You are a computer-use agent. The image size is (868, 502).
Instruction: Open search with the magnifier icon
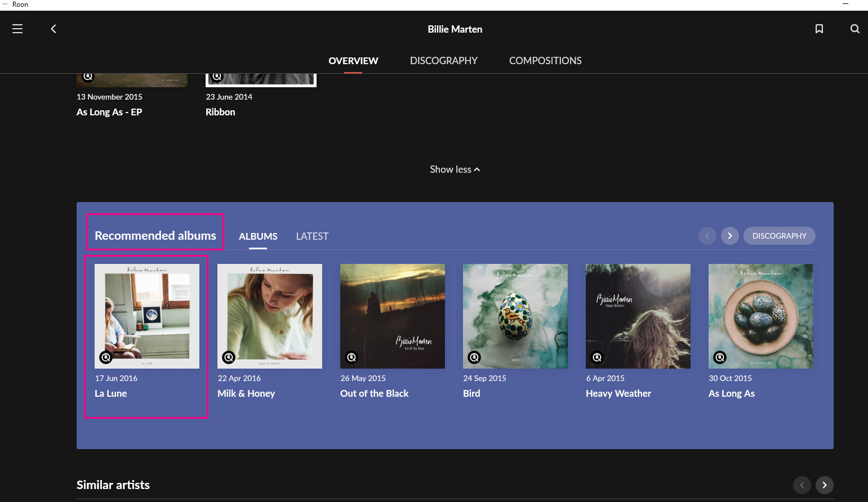coord(854,29)
